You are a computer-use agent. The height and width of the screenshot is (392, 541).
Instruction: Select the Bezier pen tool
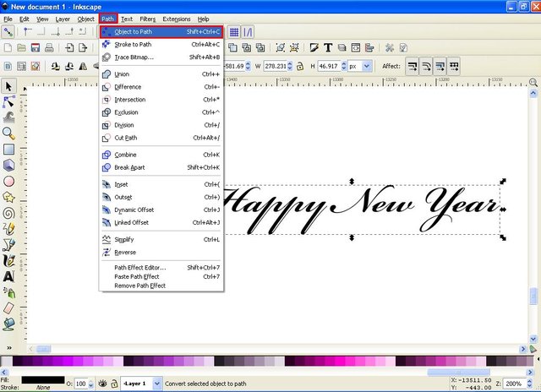(8, 244)
